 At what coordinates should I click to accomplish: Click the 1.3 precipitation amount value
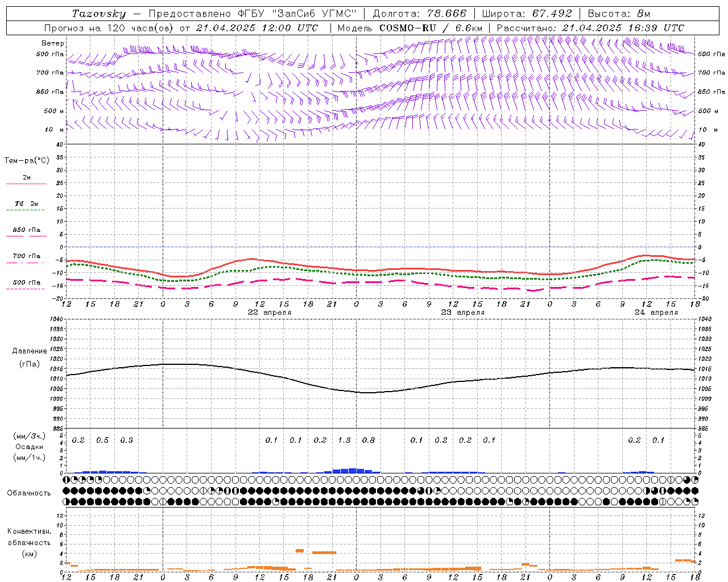point(344,440)
